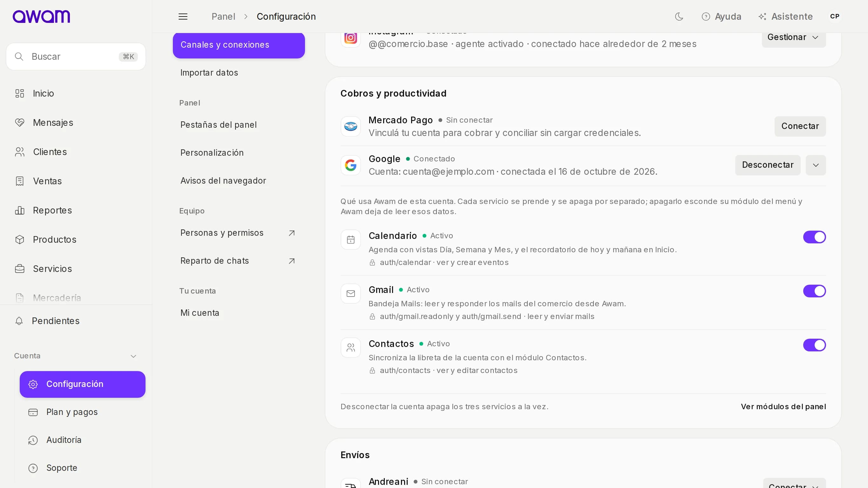This screenshot has height=488, width=868.
Task: Click the Pendientes bell icon
Action: pos(19,321)
